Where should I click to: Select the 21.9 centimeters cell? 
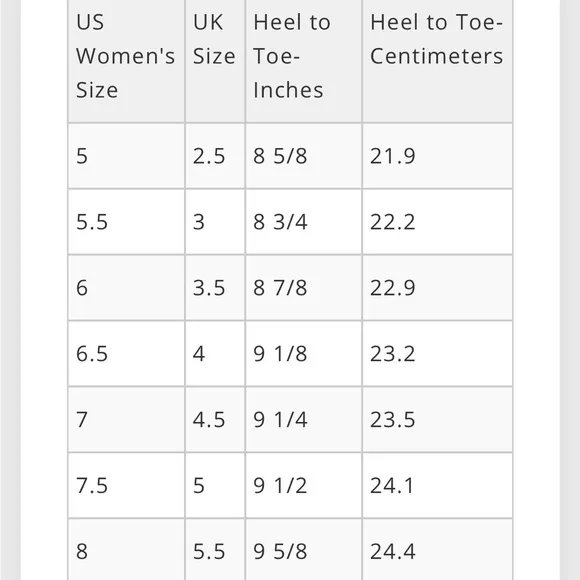(x=437, y=156)
